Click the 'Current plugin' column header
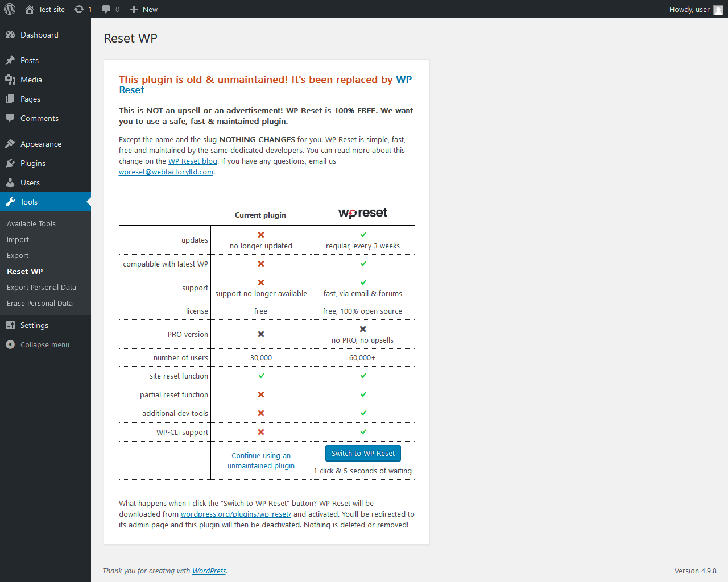The image size is (728, 582). [x=260, y=215]
